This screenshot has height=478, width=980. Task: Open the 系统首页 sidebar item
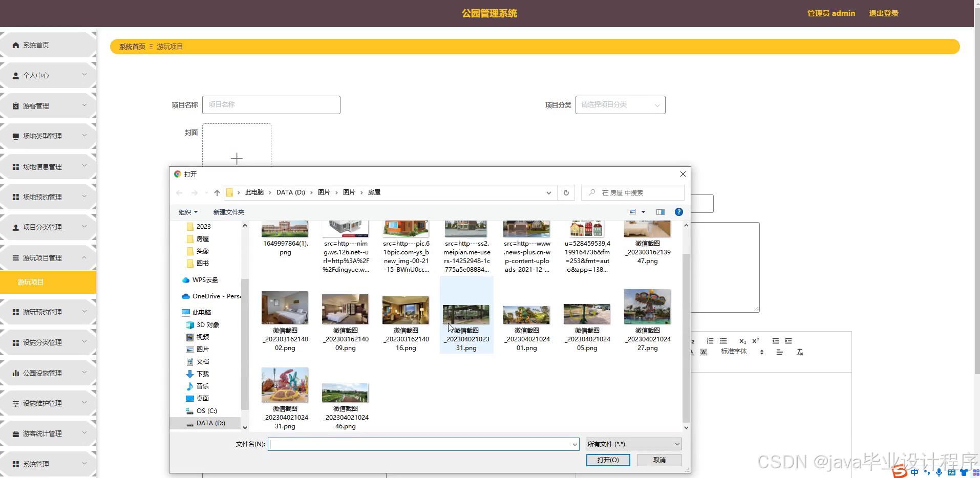(48, 45)
